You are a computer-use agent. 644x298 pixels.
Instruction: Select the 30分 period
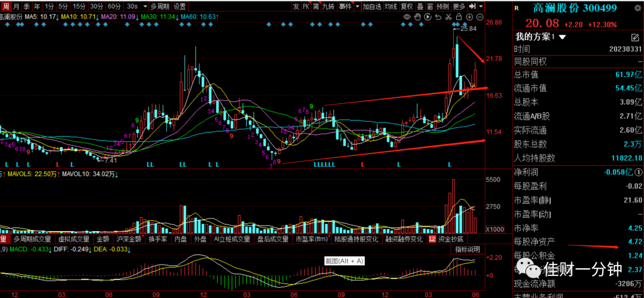[x=97, y=6]
